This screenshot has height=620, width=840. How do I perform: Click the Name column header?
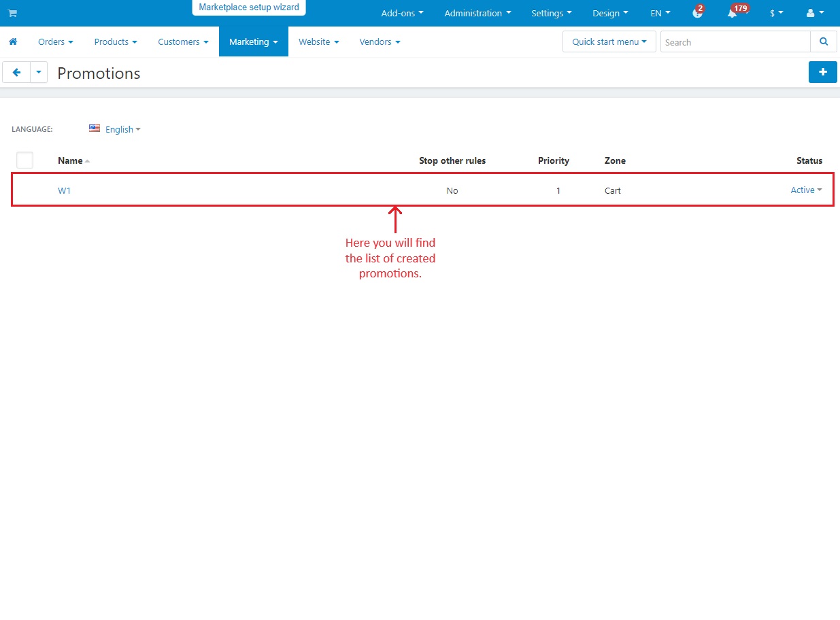click(x=70, y=161)
